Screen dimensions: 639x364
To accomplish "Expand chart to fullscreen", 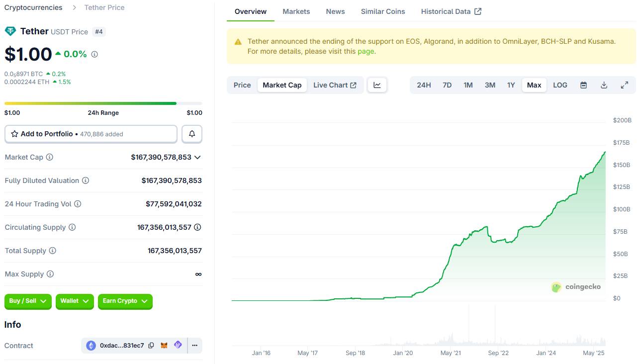I will pyautogui.click(x=625, y=85).
